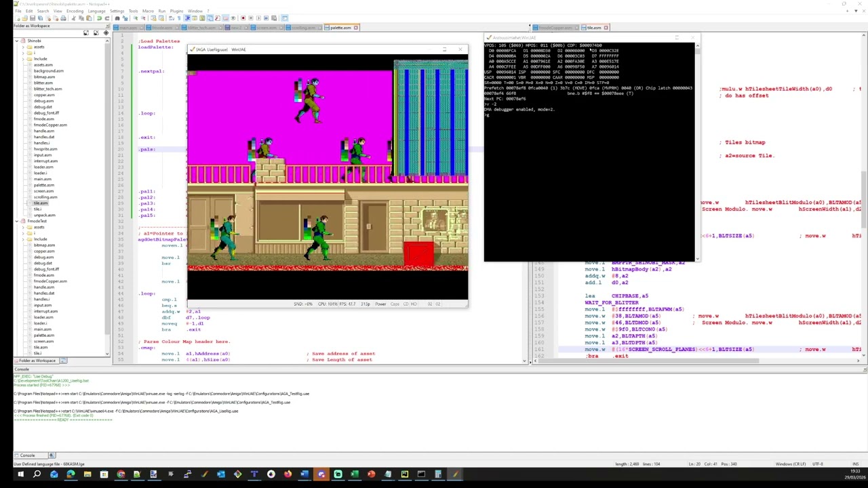The image size is (868, 488).
Task: Expand the assets folder in Shinobi
Action: tap(24, 47)
